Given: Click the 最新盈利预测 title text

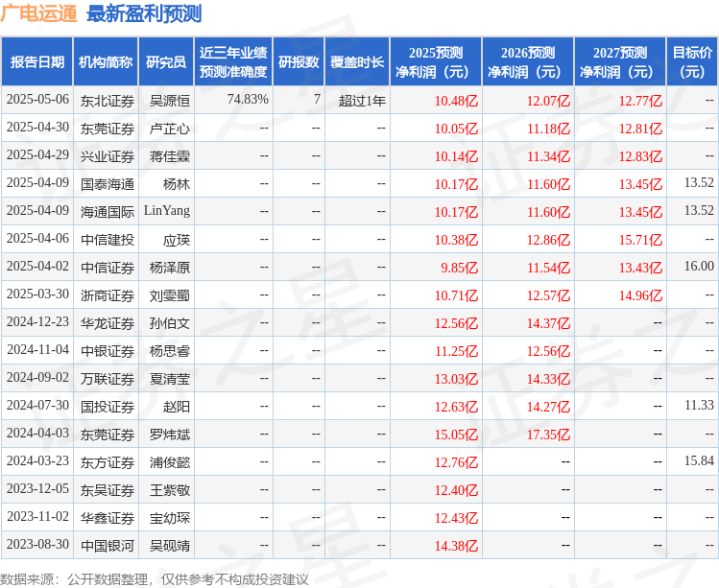Looking at the screenshot, I should pos(144,13).
